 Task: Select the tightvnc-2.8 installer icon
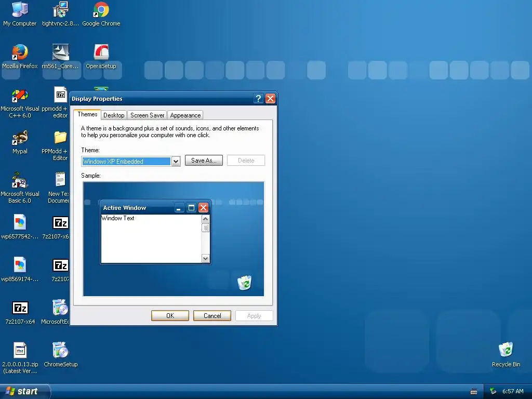pos(60,14)
